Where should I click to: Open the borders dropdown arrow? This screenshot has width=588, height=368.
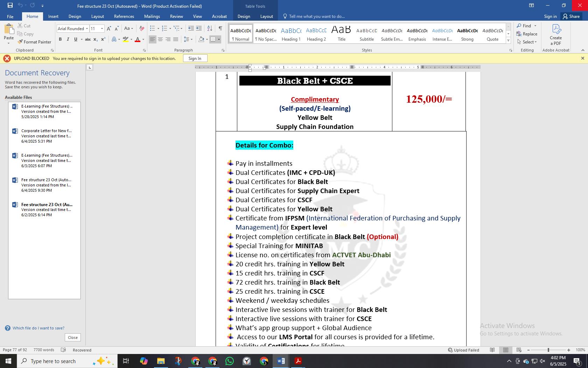click(219, 39)
